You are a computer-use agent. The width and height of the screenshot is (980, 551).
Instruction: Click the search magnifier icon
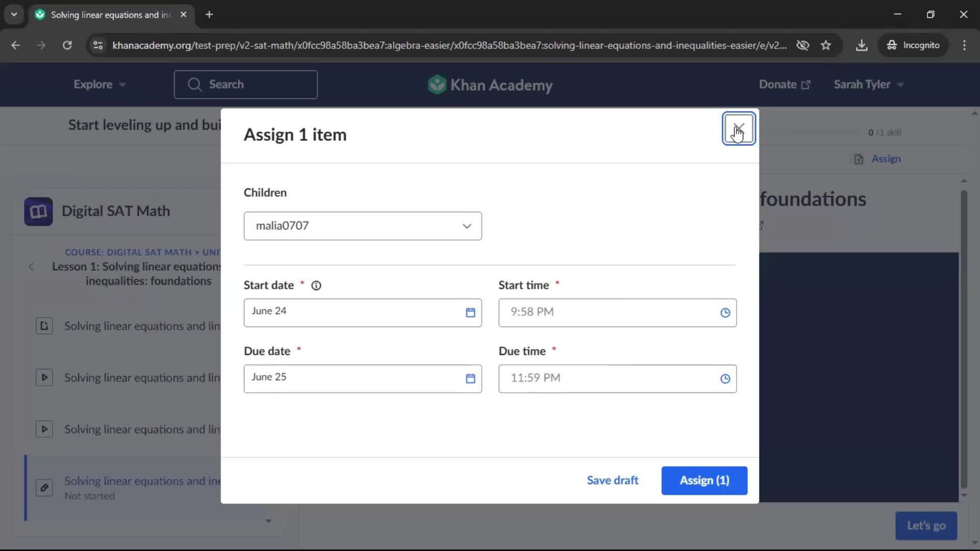[194, 85]
